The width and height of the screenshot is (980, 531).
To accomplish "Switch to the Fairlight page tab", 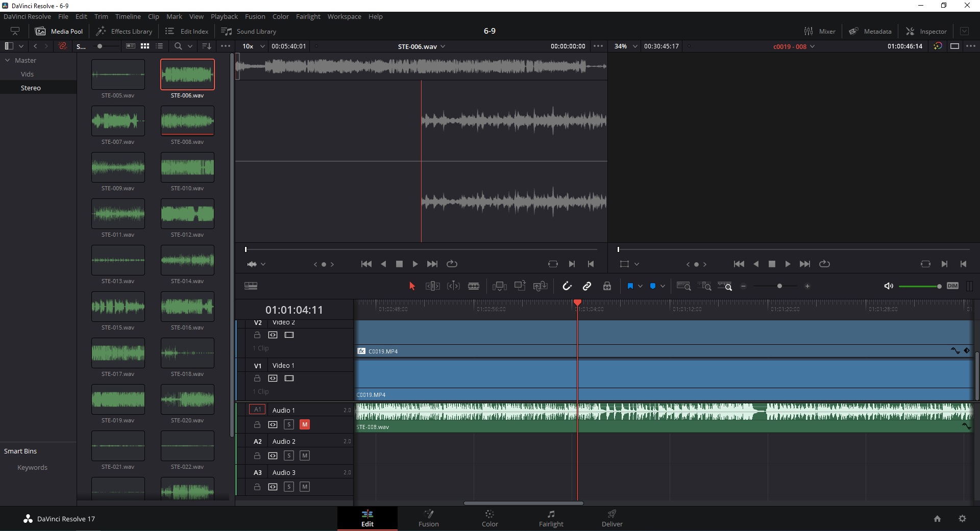I will pos(551,518).
